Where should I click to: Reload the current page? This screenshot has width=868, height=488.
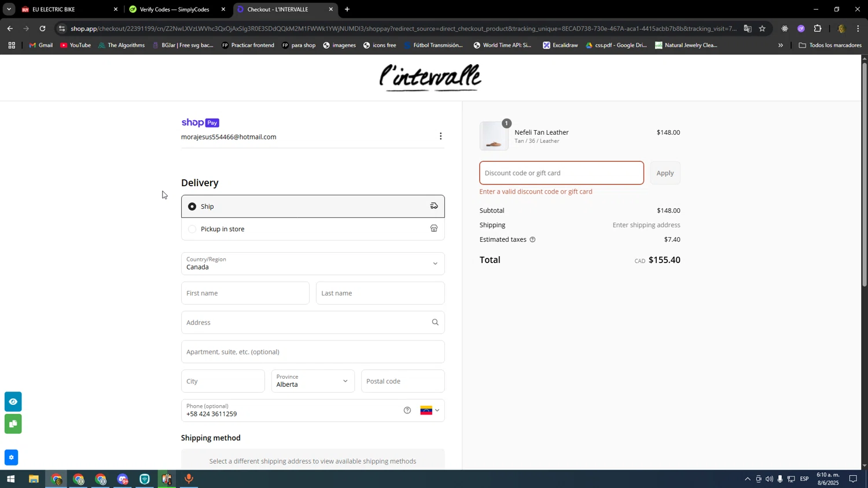pyautogui.click(x=43, y=28)
